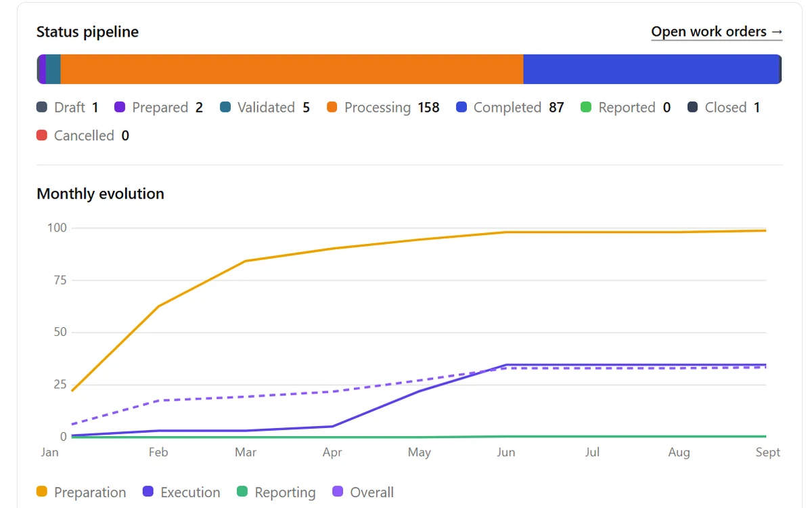Click the Draft status color swatch
This screenshot has height=508, width=812.
(x=42, y=107)
